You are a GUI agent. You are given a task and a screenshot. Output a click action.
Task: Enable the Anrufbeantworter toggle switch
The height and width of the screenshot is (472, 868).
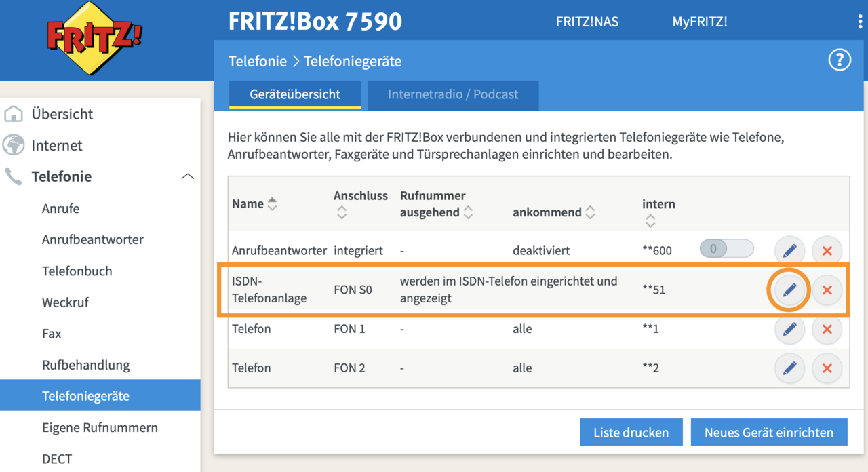[726, 249]
